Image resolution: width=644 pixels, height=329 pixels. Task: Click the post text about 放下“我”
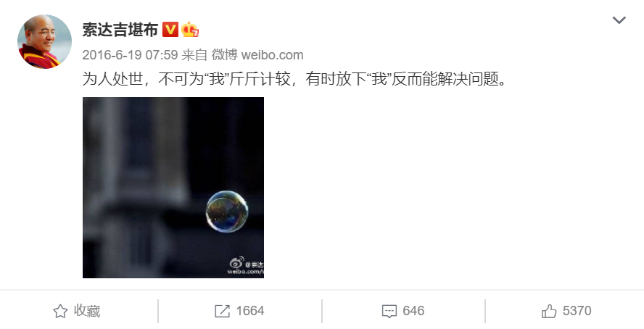294,79
